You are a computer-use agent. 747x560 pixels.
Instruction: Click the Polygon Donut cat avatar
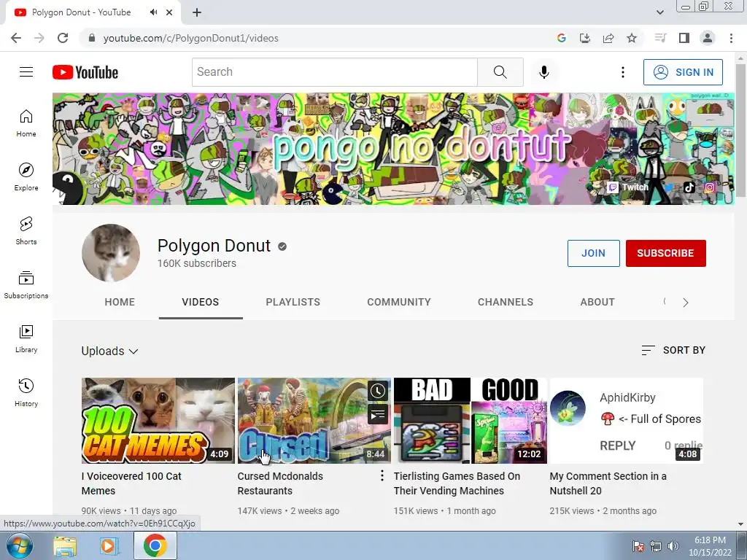click(111, 253)
